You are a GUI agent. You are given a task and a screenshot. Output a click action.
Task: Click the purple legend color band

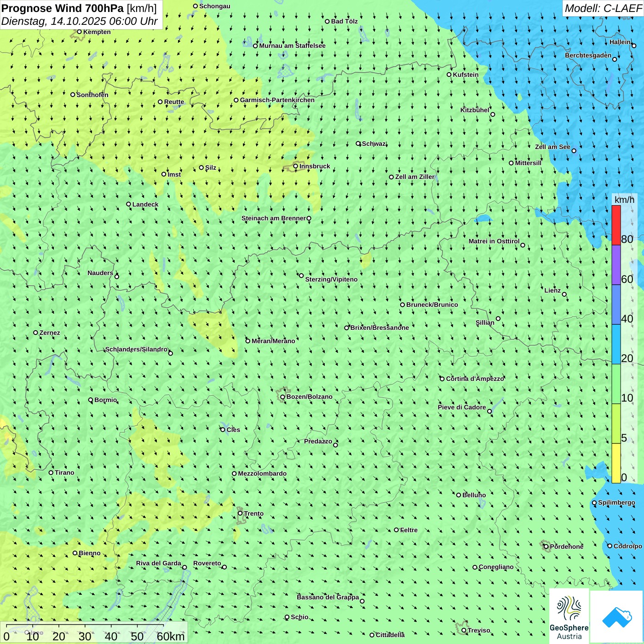click(x=616, y=265)
